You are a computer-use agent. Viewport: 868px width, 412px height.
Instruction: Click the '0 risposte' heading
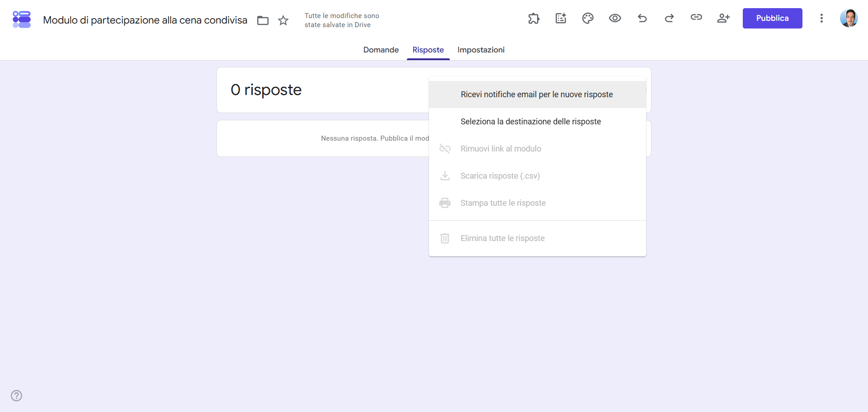(x=266, y=90)
